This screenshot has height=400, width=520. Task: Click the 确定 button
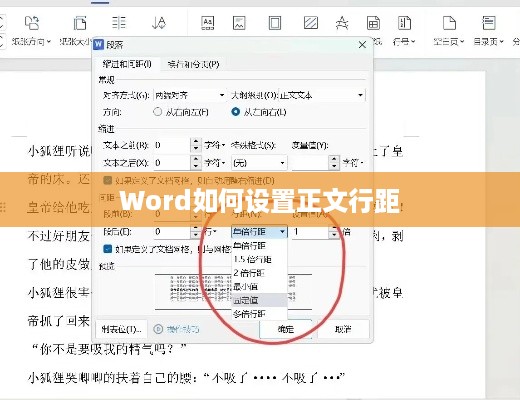coord(286,329)
